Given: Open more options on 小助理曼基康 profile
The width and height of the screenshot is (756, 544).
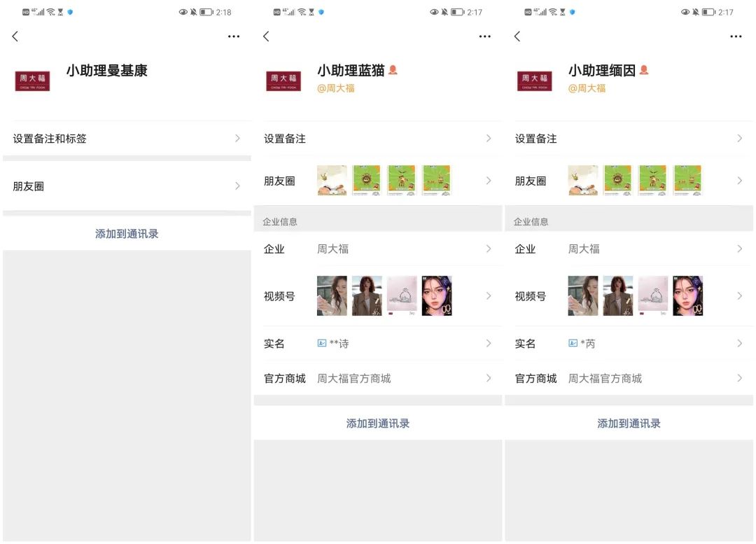Looking at the screenshot, I should [x=234, y=36].
